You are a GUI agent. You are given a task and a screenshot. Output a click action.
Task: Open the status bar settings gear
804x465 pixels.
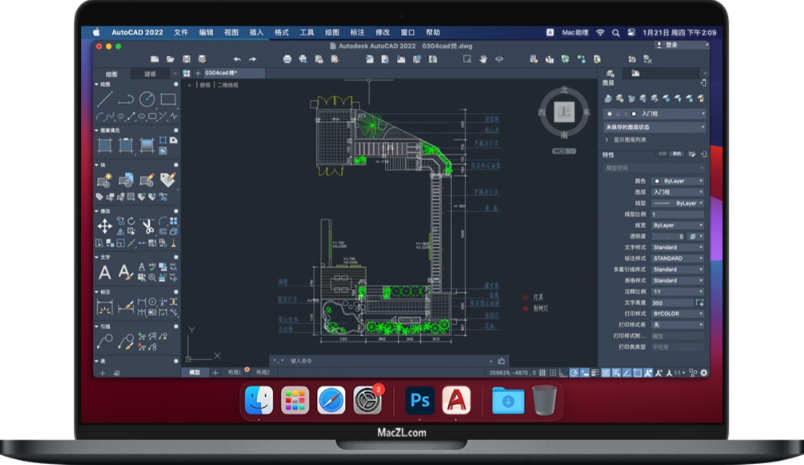coord(704,373)
